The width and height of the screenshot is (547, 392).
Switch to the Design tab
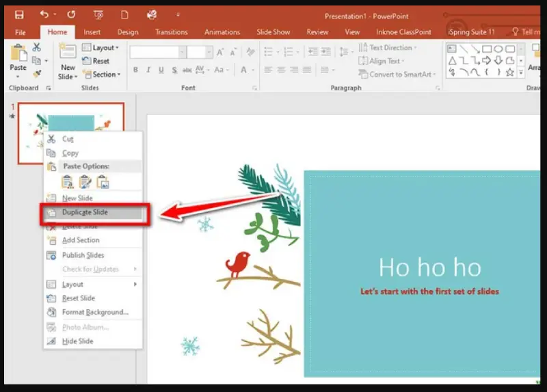click(x=128, y=32)
